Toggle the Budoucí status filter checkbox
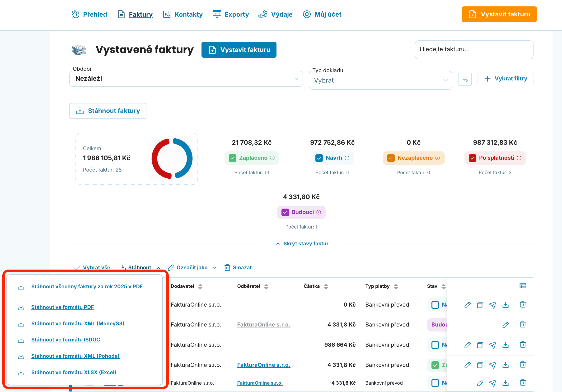The image size is (562, 392). (285, 212)
